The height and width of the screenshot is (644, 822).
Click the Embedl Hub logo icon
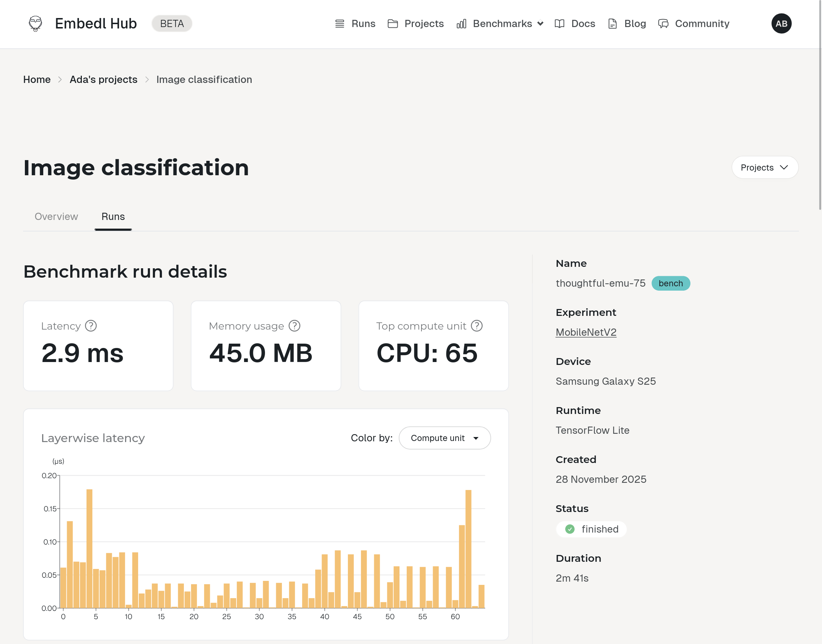(x=35, y=24)
